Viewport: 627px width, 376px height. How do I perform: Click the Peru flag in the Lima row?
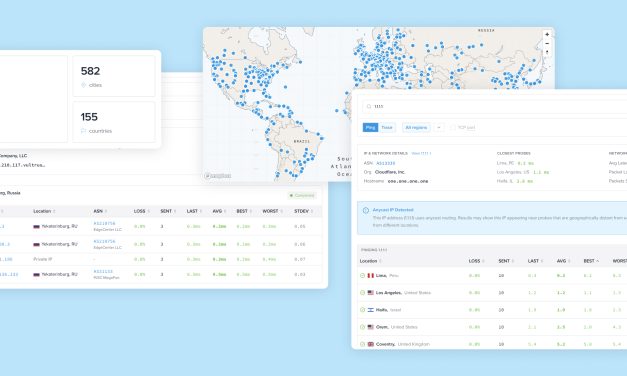pos(371,276)
